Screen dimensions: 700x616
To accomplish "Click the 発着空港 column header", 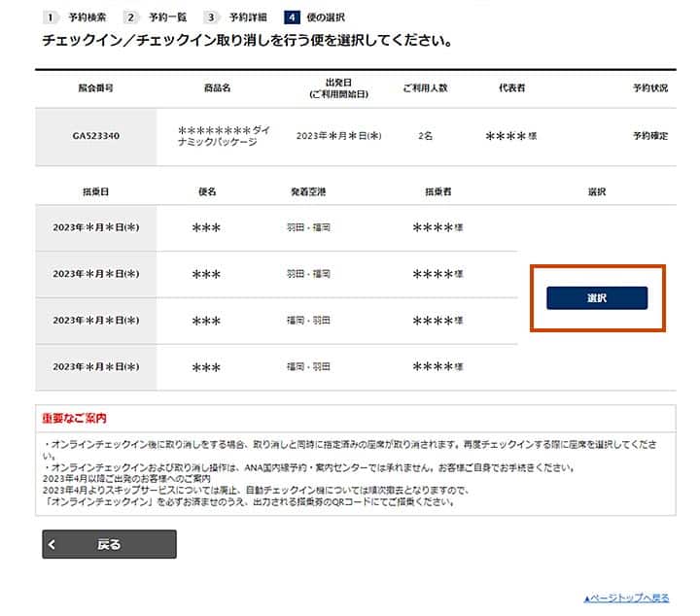I will [308, 192].
